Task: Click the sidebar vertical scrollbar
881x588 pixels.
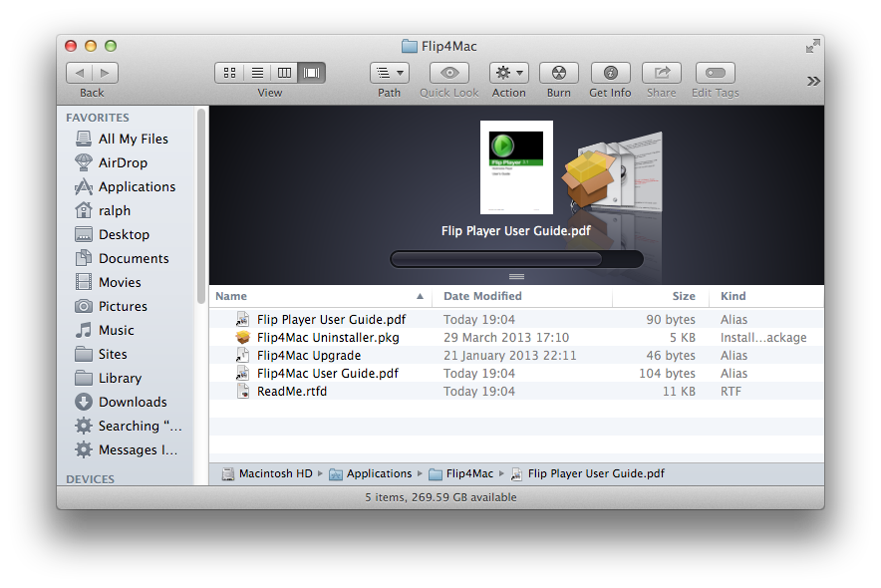Action: 201,206
